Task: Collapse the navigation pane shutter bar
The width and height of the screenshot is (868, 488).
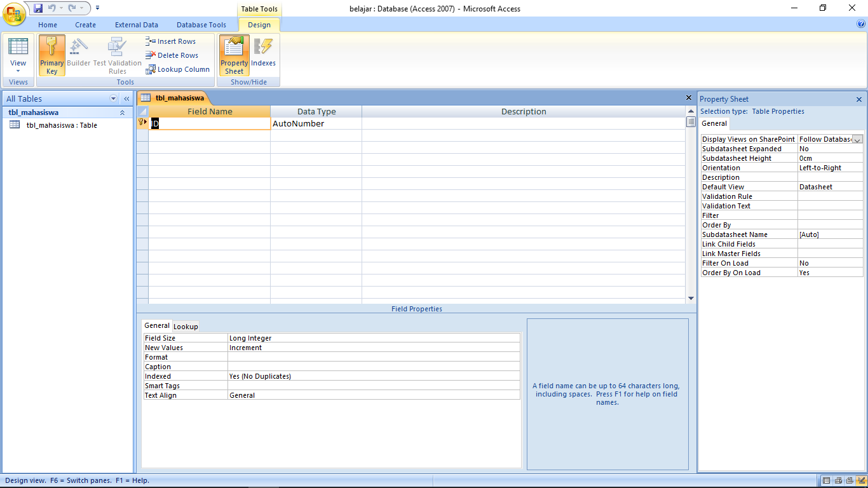Action: tap(126, 98)
